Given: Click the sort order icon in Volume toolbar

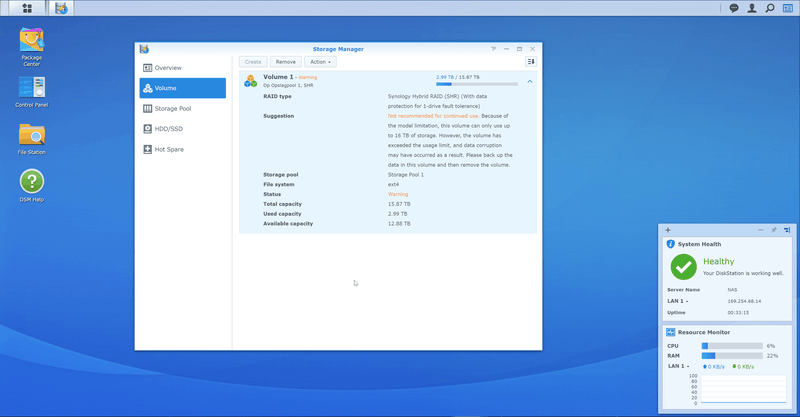Looking at the screenshot, I should 531,62.
